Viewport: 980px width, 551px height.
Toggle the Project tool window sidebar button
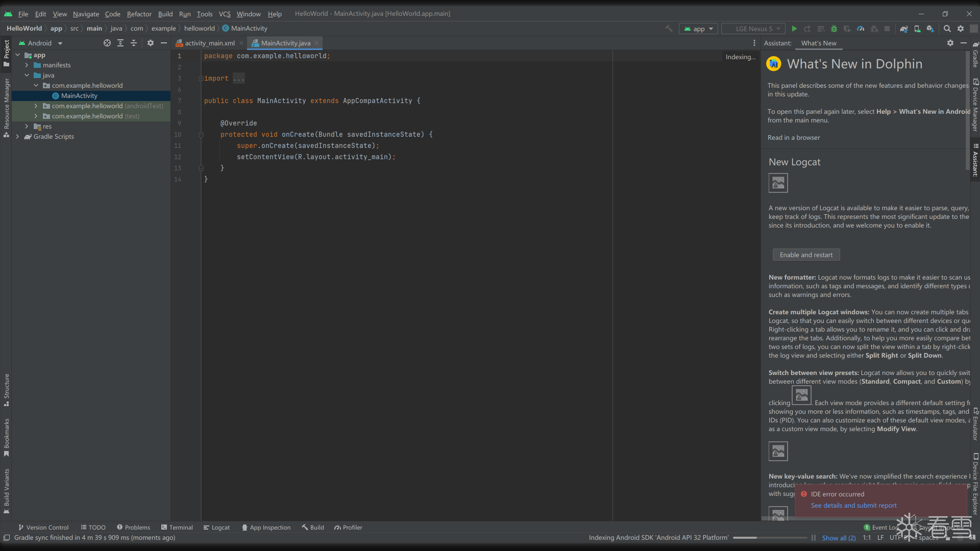pyautogui.click(x=7, y=53)
